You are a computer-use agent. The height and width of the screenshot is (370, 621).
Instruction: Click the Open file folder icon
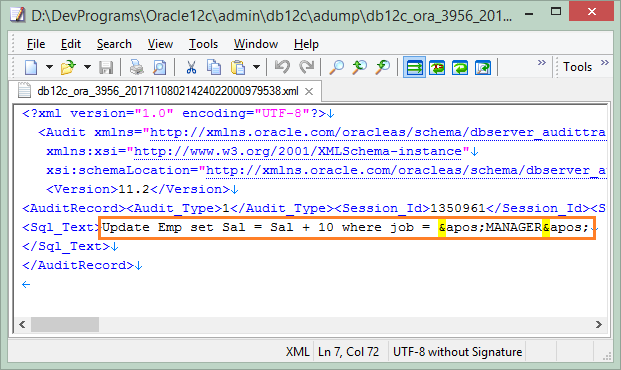tap(68, 67)
